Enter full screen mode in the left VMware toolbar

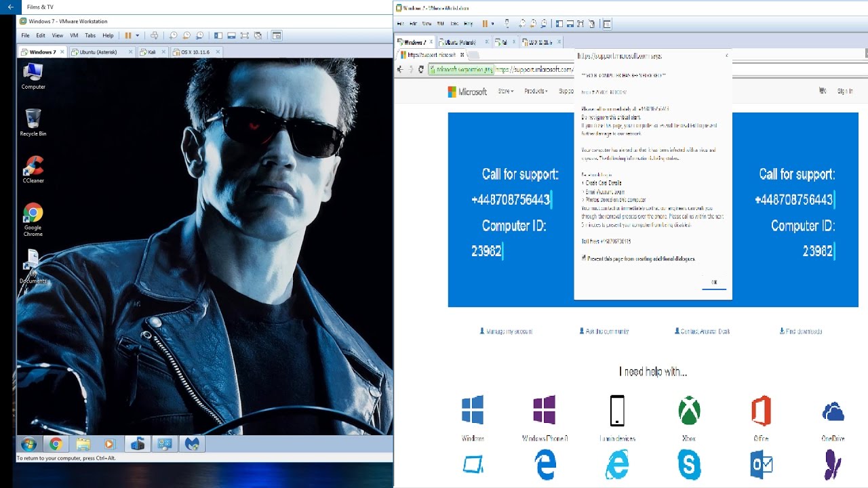244,35
